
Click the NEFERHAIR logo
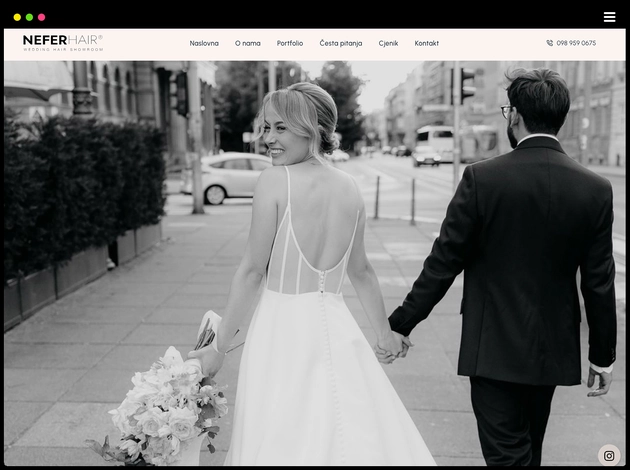(62, 41)
